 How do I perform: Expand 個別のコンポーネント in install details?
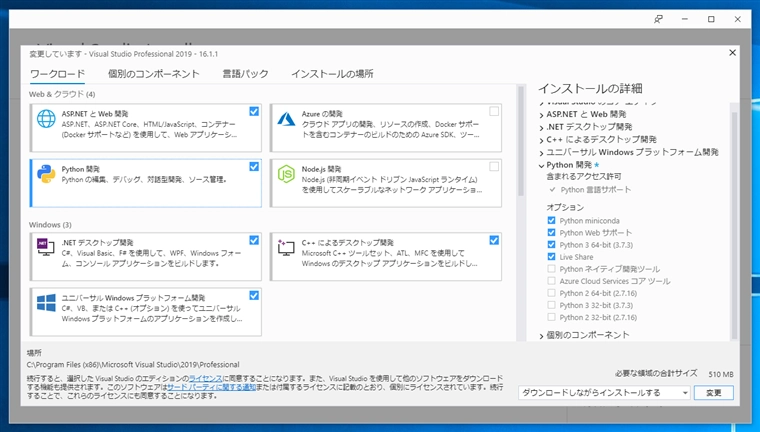pos(541,336)
